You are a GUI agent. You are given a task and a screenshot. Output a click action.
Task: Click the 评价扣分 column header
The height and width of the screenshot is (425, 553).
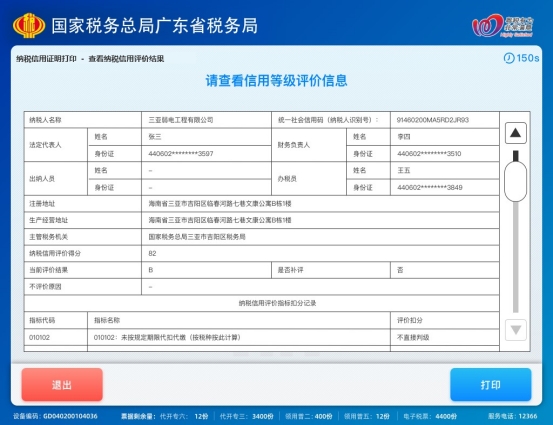coord(445,320)
